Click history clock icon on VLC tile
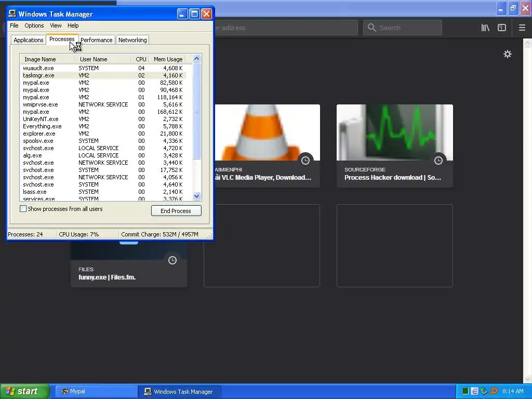The image size is (532, 399). [x=305, y=161]
